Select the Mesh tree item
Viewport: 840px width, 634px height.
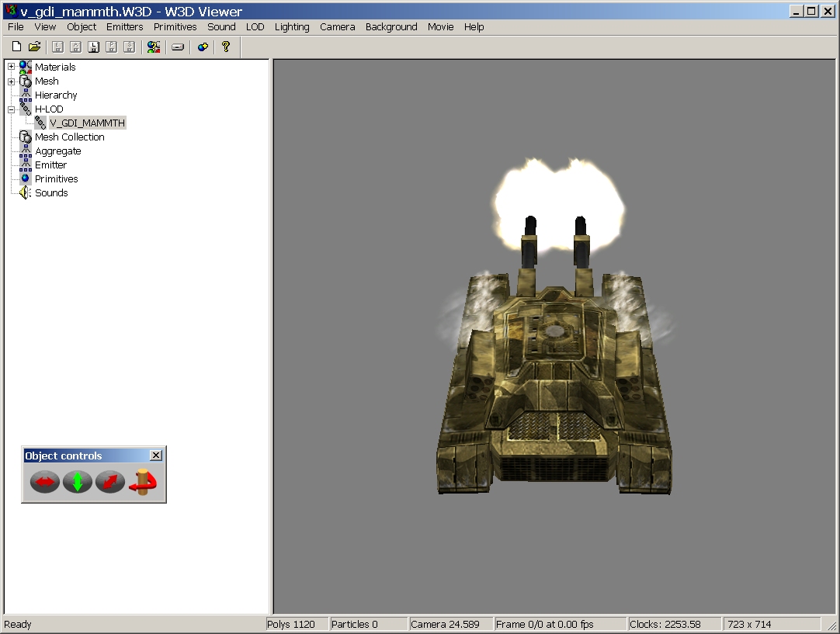[47, 81]
